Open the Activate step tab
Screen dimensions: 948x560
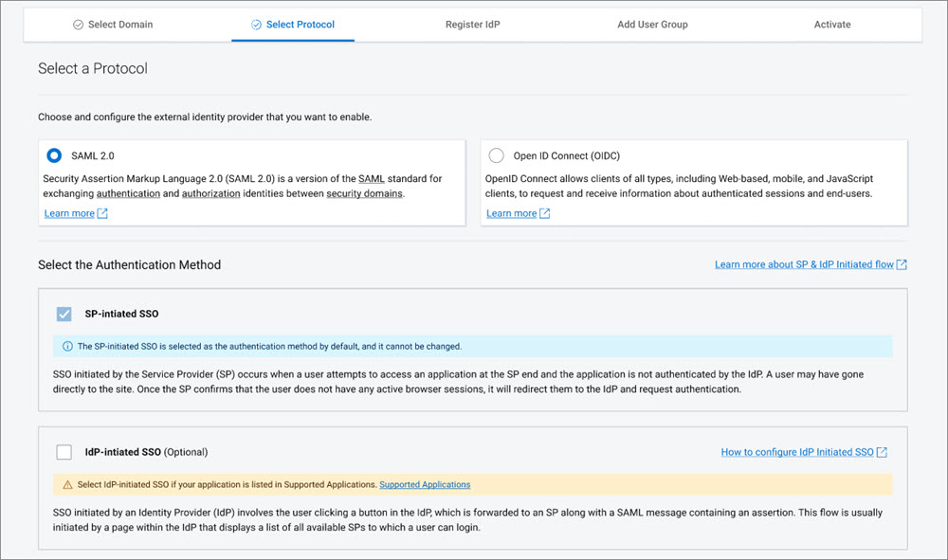coord(831,24)
